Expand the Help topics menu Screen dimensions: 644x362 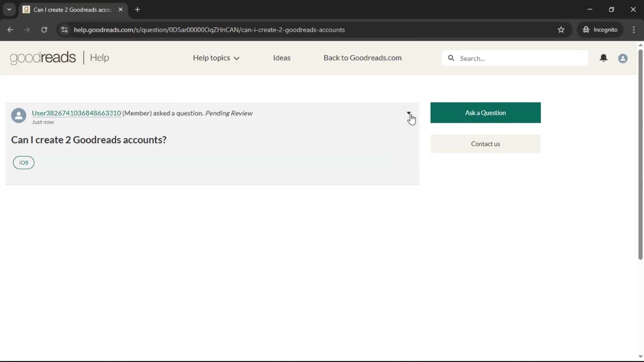pos(216,58)
